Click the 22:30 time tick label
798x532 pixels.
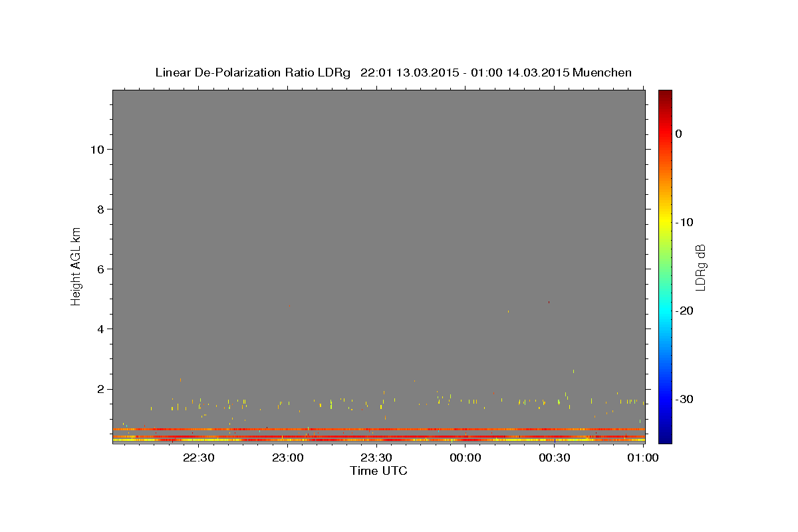pos(199,458)
